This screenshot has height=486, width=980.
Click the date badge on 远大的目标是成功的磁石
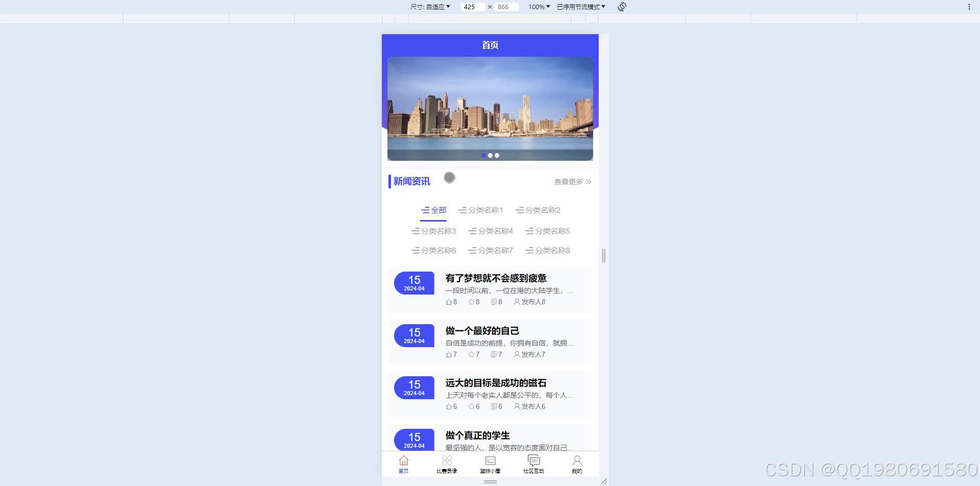(x=414, y=388)
